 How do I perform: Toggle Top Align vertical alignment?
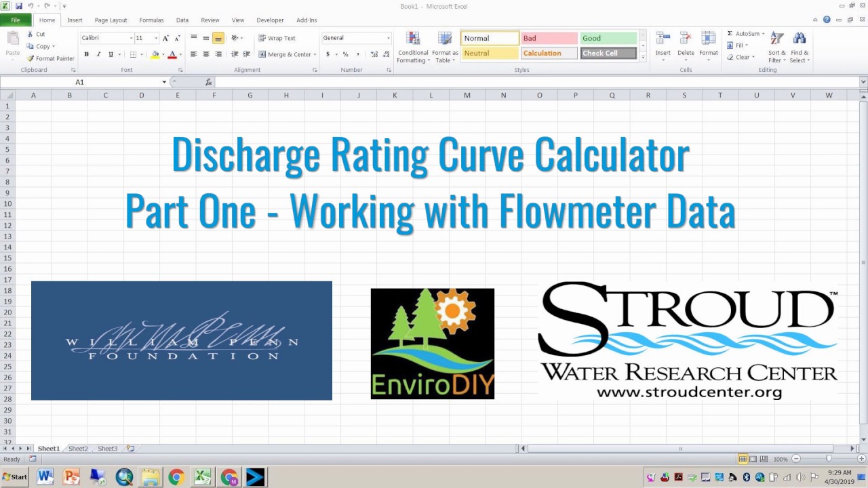pyautogui.click(x=194, y=38)
